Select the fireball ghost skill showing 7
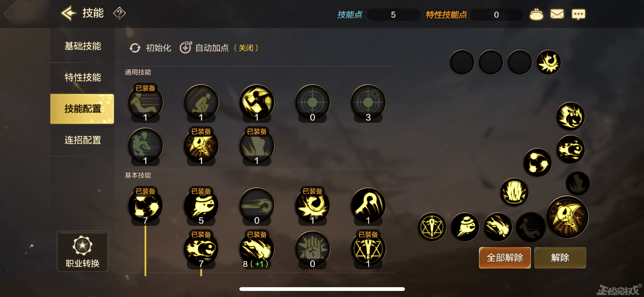Viewport: 644px width, 297px height. (201, 249)
